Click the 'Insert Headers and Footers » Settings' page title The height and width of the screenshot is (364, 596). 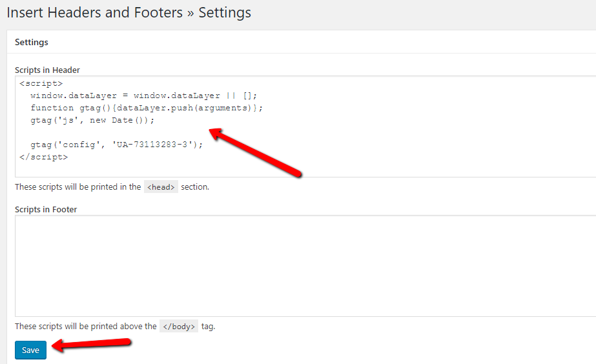[x=129, y=12]
